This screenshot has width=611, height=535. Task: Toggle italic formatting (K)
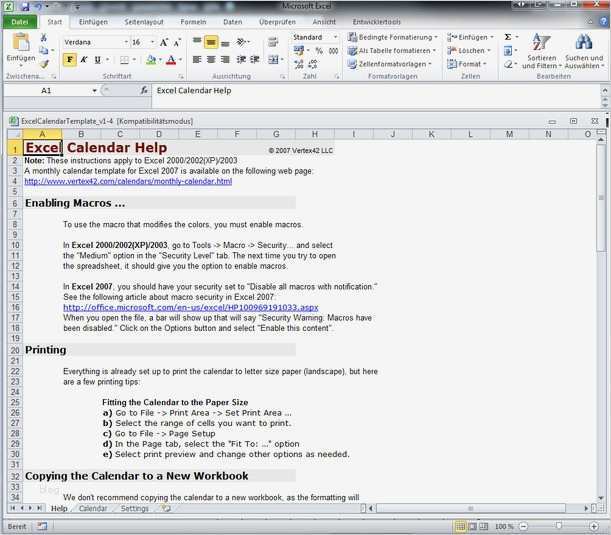(83, 60)
